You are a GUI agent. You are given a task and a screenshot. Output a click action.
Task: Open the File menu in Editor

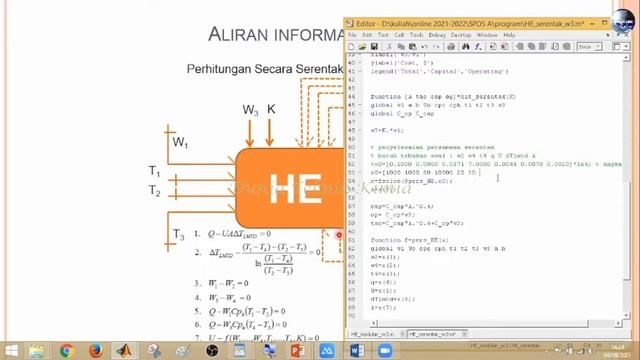351,35
